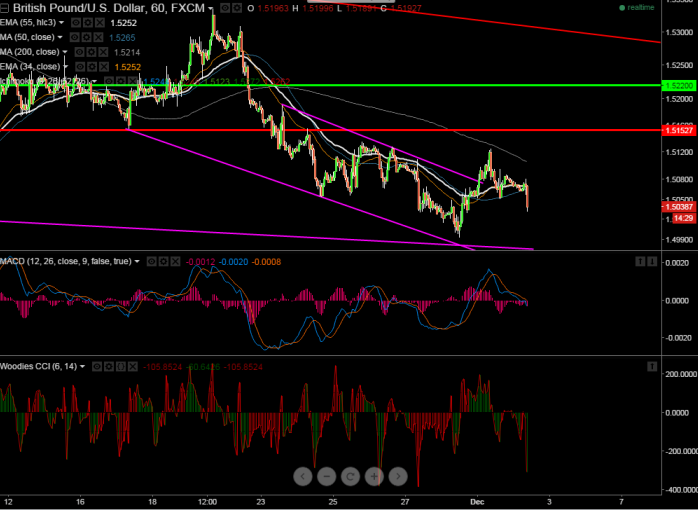Expand the MA (200, close) dropdown arrow
The image size is (698, 510).
click(65, 52)
